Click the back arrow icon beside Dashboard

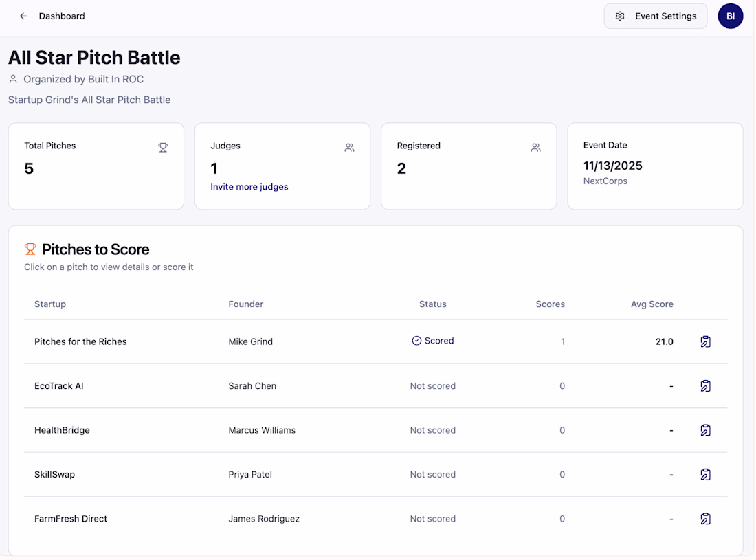click(x=23, y=16)
